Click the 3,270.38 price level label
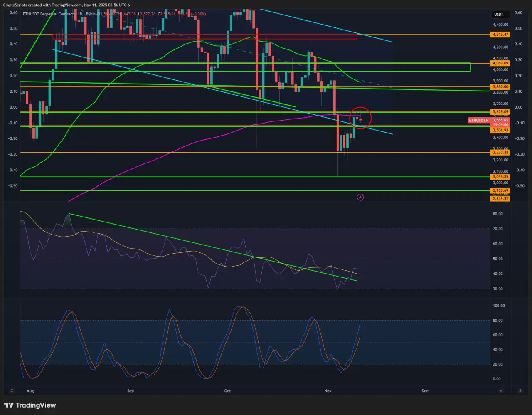The height and width of the screenshot is (415, 532). tap(500, 153)
